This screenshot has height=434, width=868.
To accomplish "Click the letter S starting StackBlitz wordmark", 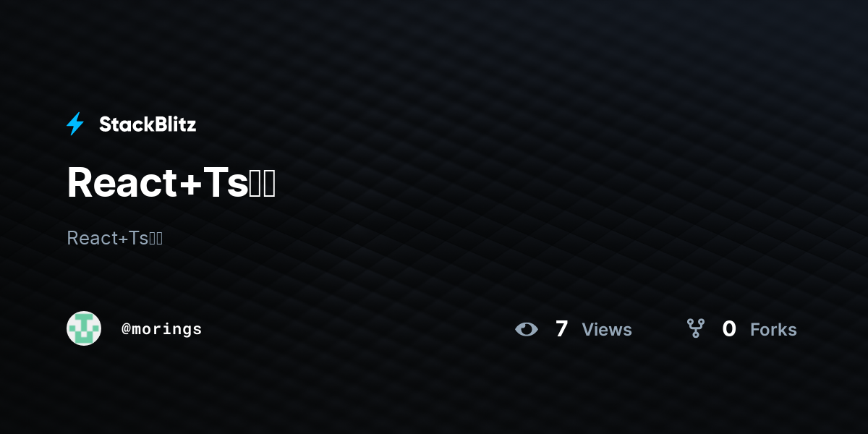I will (105, 124).
